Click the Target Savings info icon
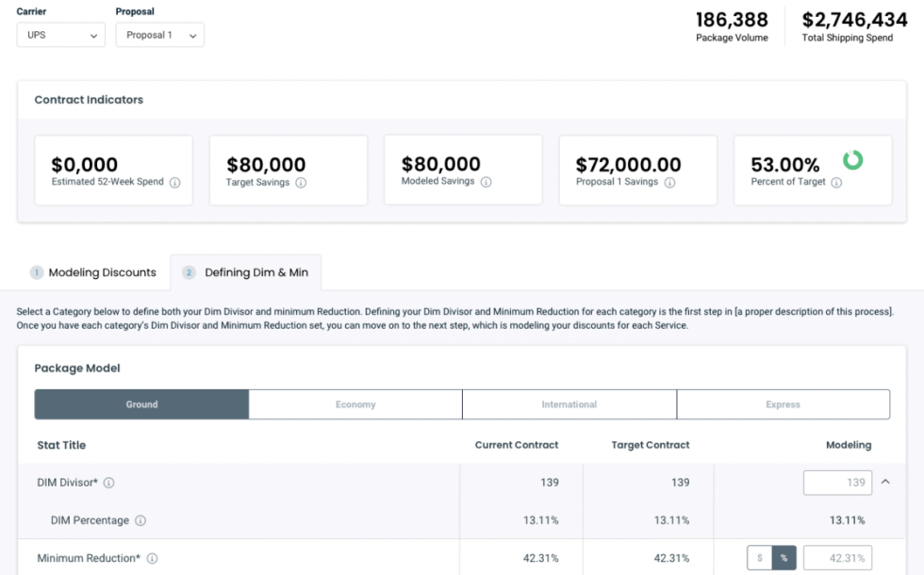 (300, 183)
